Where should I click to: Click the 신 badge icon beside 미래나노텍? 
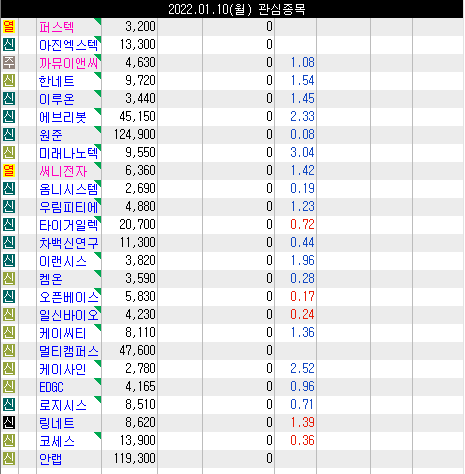(x=9, y=153)
